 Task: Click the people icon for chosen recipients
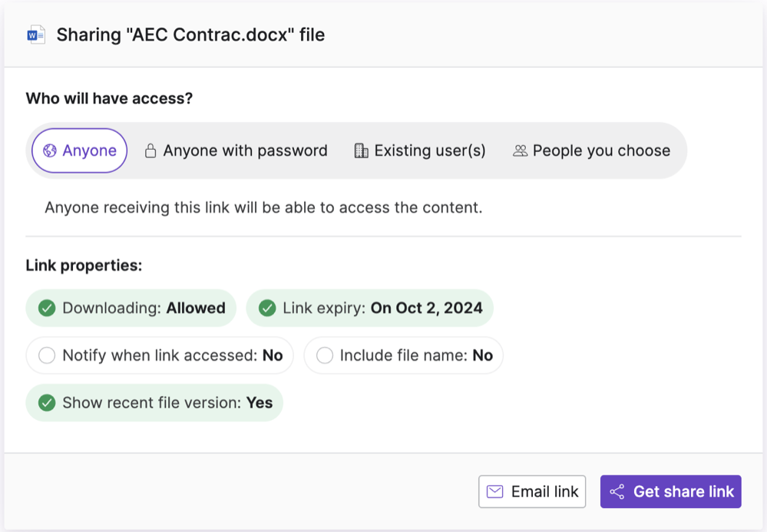point(520,150)
